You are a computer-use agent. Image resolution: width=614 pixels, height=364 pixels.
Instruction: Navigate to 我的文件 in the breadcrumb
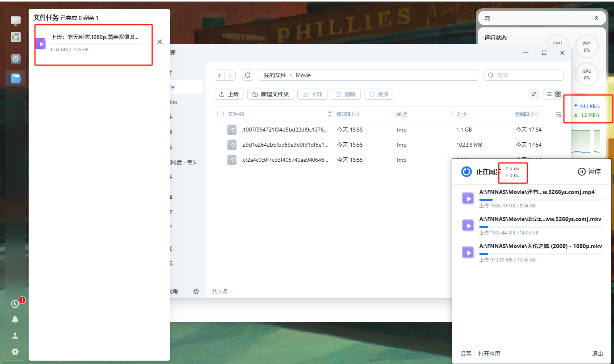[x=275, y=75]
